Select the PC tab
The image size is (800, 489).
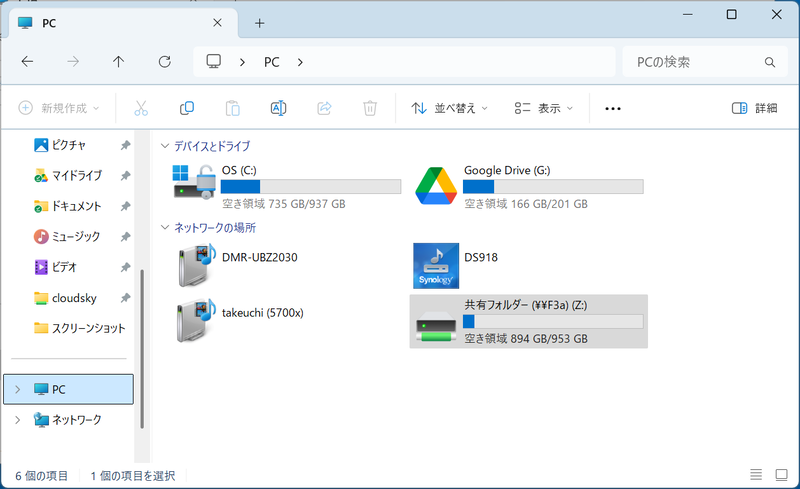pyautogui.click(x=123, y=23)
